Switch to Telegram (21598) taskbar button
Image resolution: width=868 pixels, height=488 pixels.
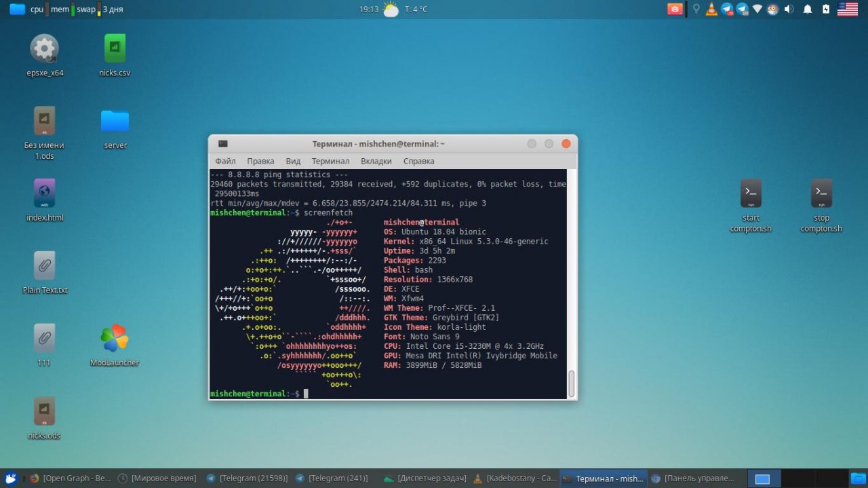[x=247, y=478]
